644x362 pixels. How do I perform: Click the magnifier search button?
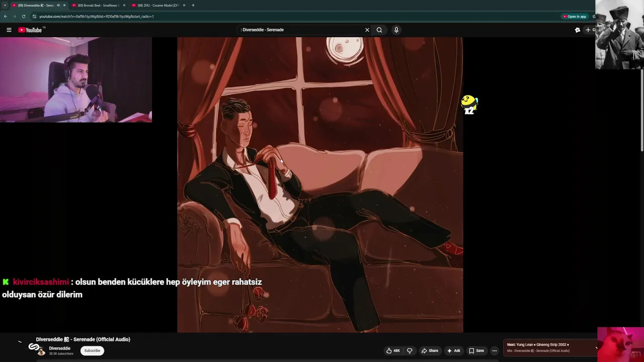pyautogui.click(x=379, y=30)
